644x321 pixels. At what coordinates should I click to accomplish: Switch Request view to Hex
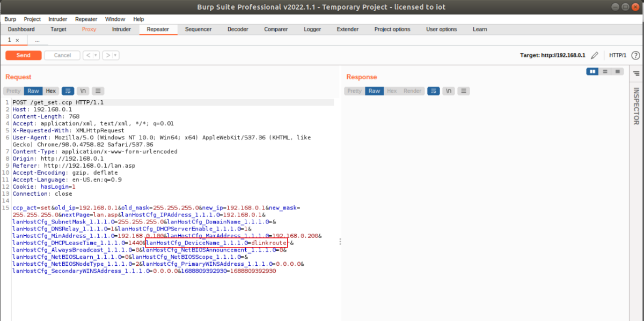point(51,91)
